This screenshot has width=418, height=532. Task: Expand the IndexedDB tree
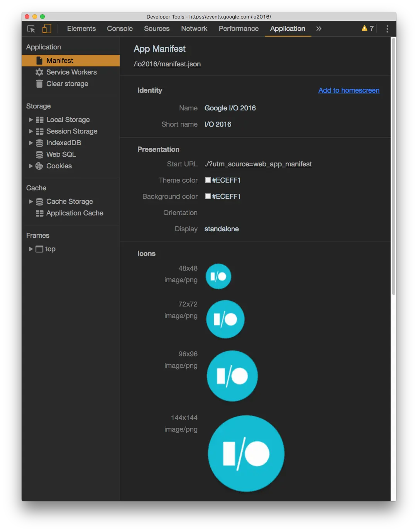click(x=31, y=143)
